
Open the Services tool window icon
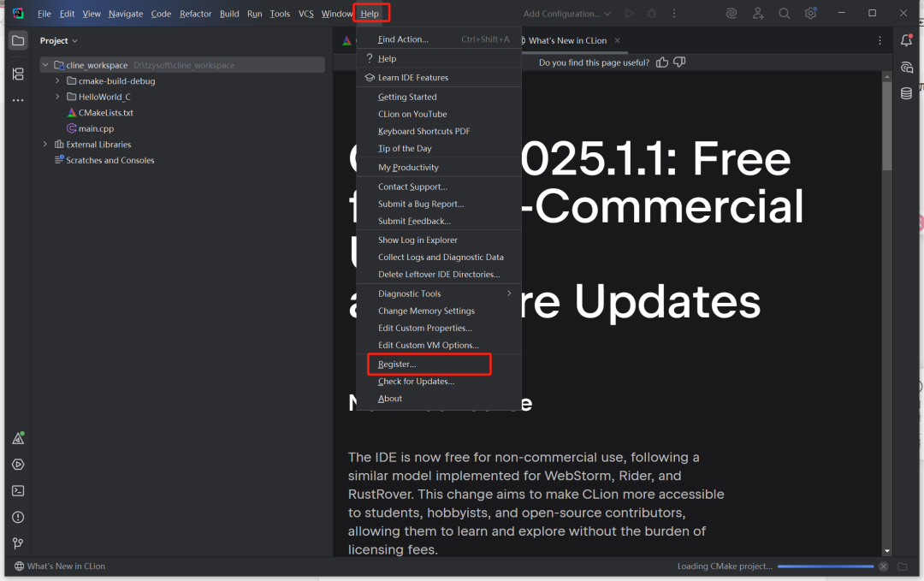18,465
